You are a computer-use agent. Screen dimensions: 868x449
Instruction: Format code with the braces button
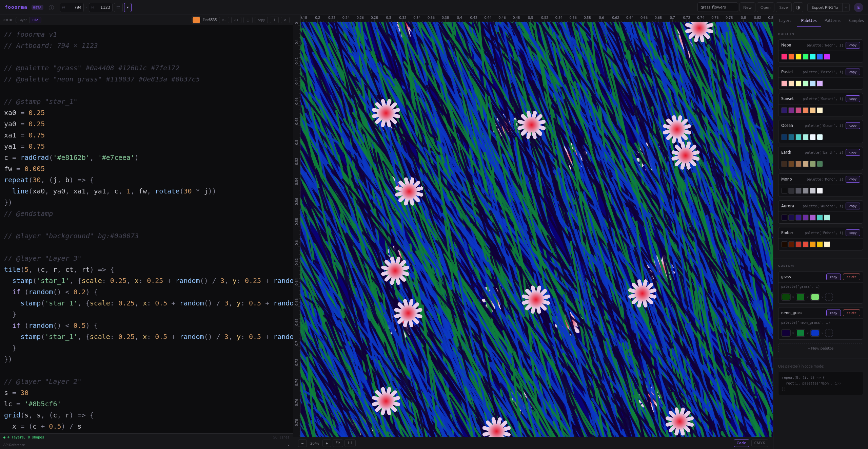point(248,20)
